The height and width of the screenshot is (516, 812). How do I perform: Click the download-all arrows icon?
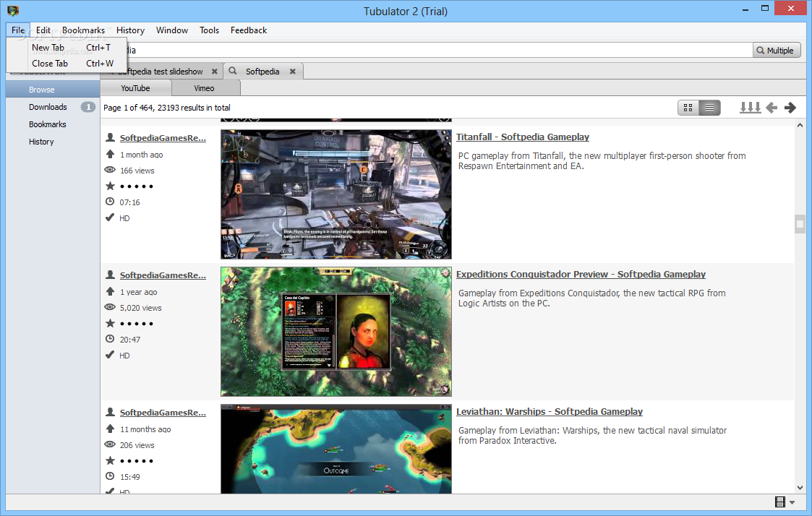750,108
